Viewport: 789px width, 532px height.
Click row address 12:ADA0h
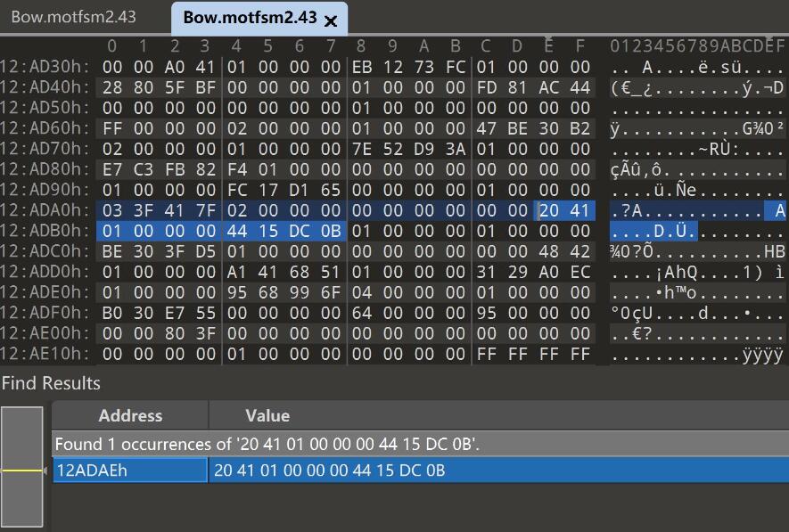click(45, 210)
